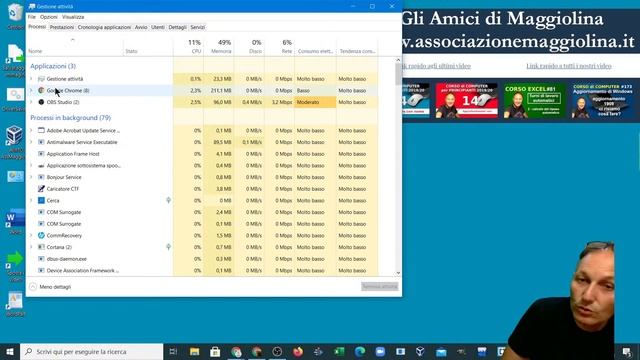Open OBS Studio from the taskbar
This screenshot has width=640, height=360.
(x=277, y=351)
